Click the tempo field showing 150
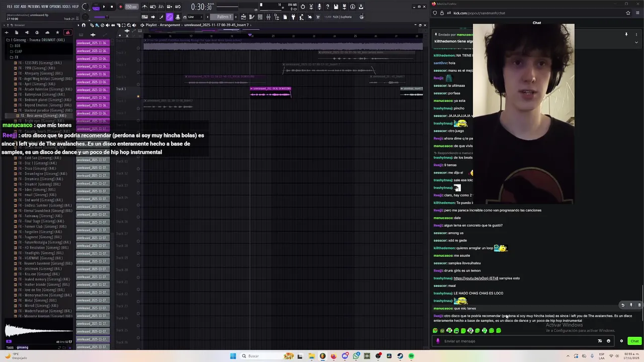 pyautogui.click(x=131, y=7)
